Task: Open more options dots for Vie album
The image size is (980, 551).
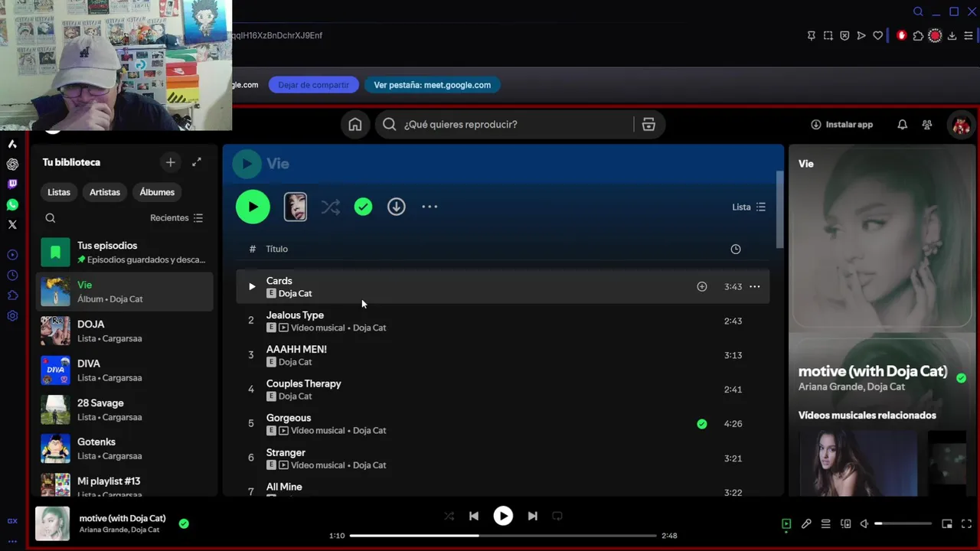Action: coord(430,207)
